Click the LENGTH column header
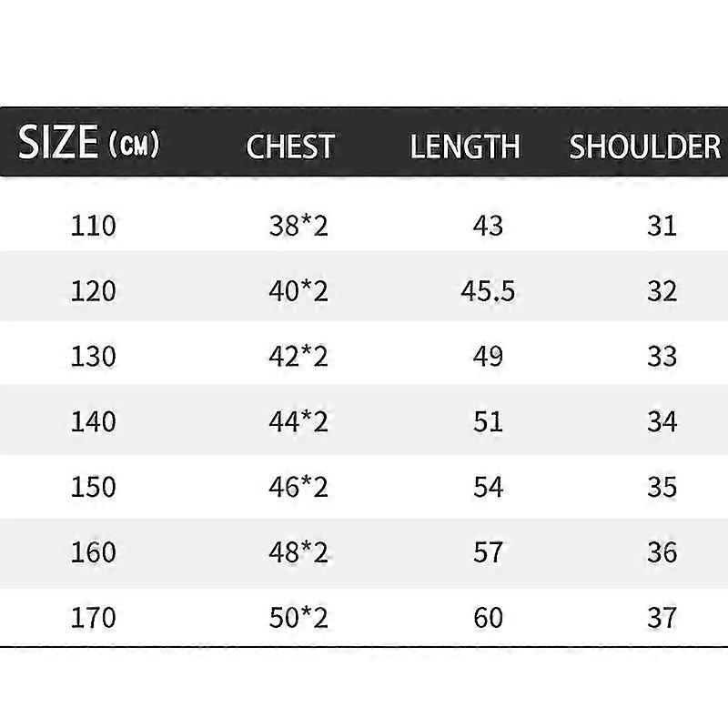This screenshot has width=728, height=728. 465,147
